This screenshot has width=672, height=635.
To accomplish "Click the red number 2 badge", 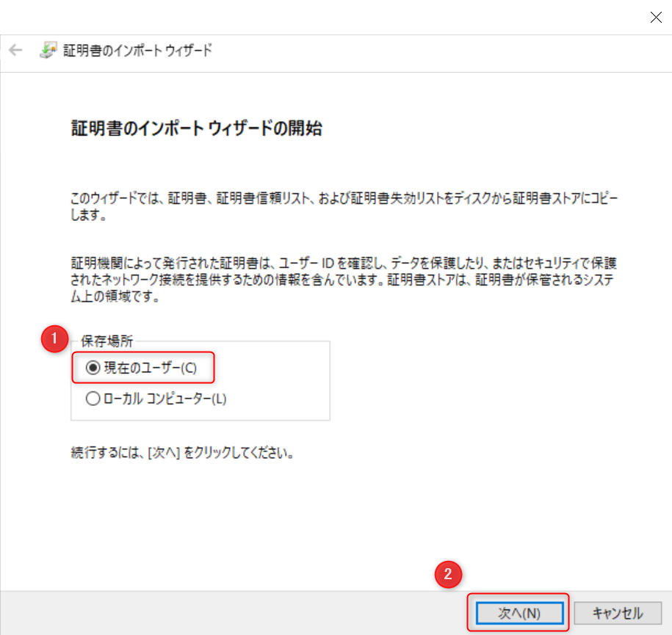I will tap(448, 575).
